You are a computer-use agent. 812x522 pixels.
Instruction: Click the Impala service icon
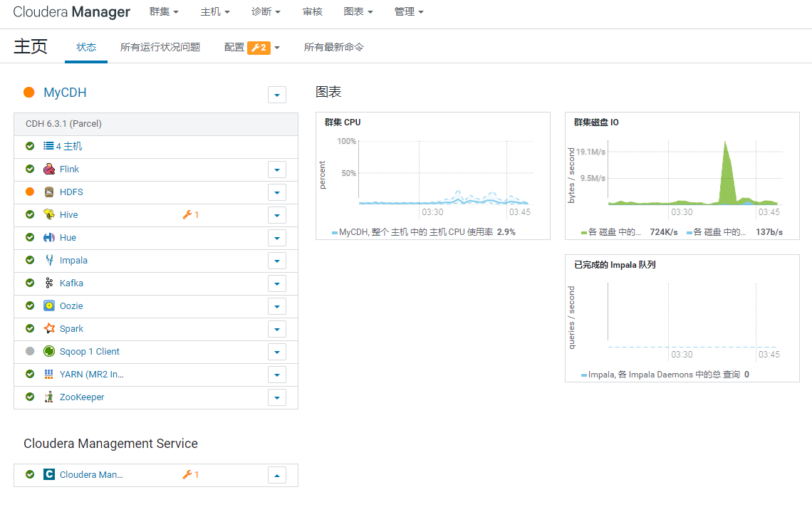click(49, 260)
